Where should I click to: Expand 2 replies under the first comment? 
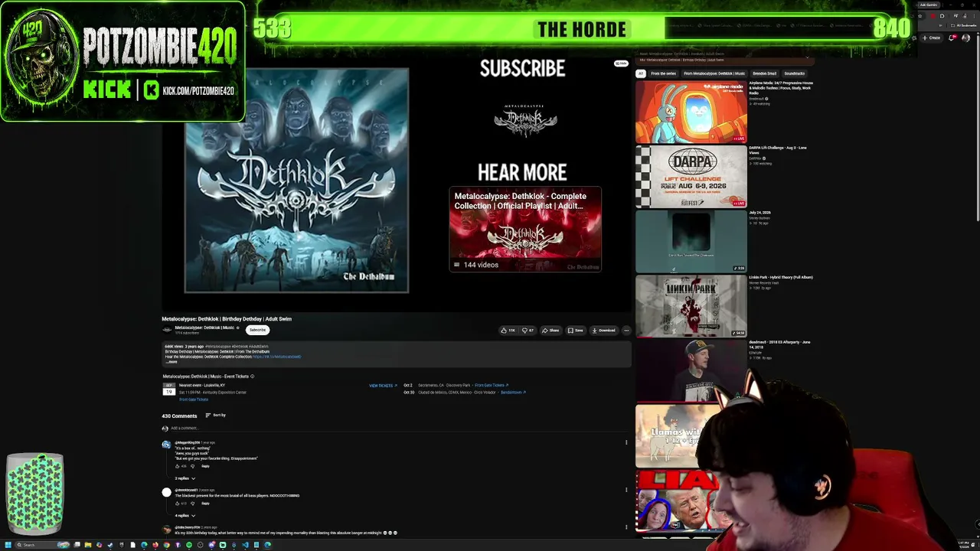pyautogui.click(x=185, y=478)
